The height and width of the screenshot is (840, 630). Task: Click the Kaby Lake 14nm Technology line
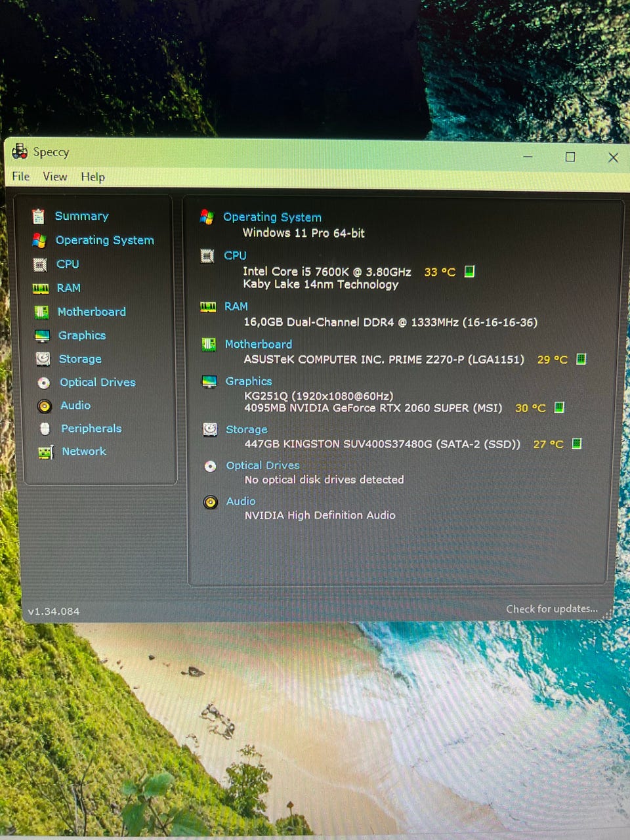coord(321,284)
